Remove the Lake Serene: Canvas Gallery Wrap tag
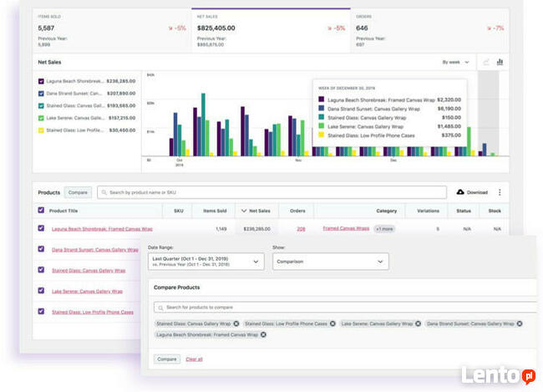Screen dimensions: 543x392 [x=419, y=323]
